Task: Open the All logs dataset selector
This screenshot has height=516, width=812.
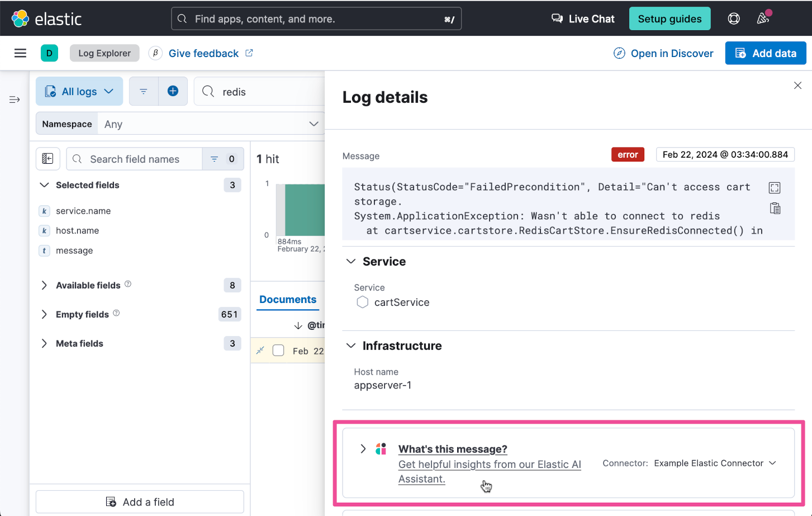Action: [79, 91]
